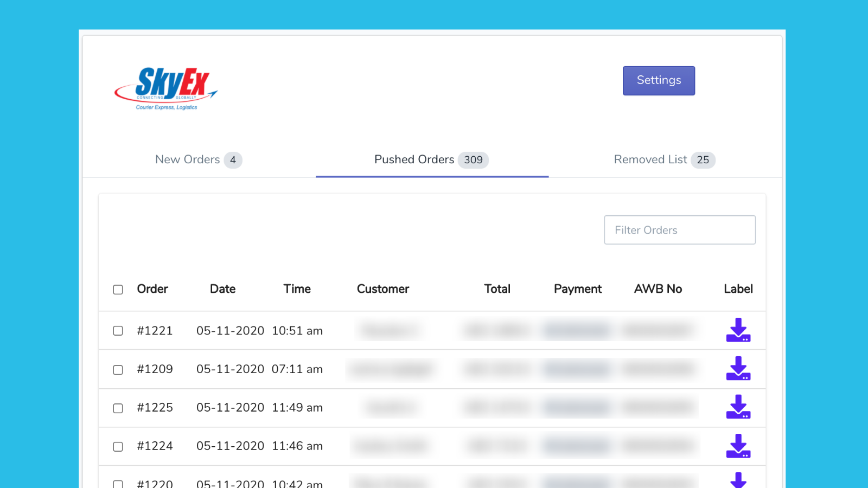Click the Removed List count badge

704,160
